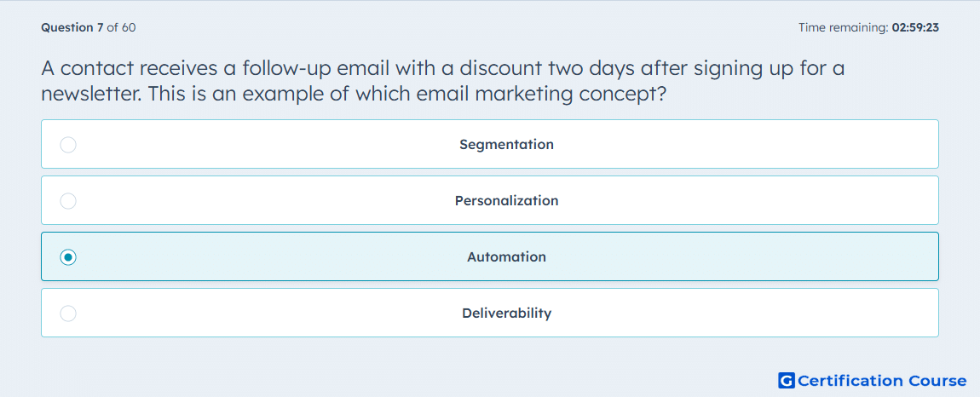This screenshot has width=980, height=397.
Task: Click the selected Automation radio button
Action: pos(68,257)
